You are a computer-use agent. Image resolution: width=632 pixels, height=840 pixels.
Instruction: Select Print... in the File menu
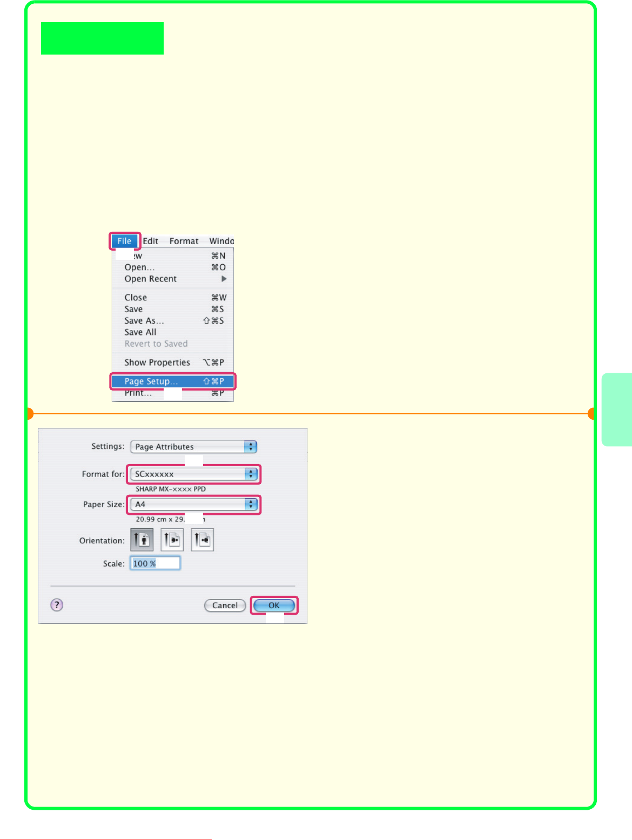coord(138,394)
